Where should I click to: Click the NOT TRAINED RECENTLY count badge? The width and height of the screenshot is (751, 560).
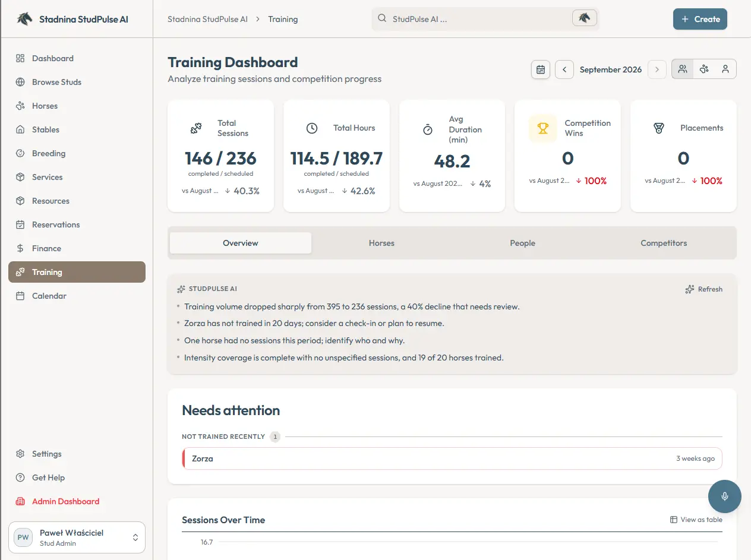(x=274, y=436)
